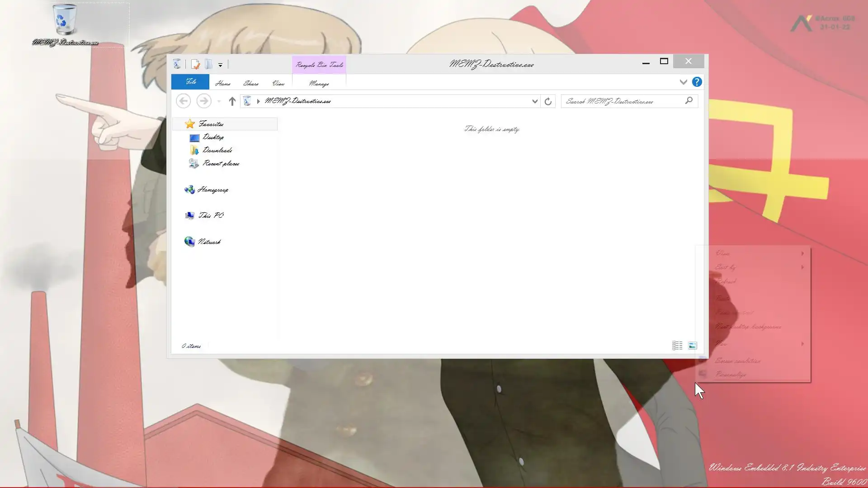
Task: Open the Help question mark icon
Action: tap(697, 82)
